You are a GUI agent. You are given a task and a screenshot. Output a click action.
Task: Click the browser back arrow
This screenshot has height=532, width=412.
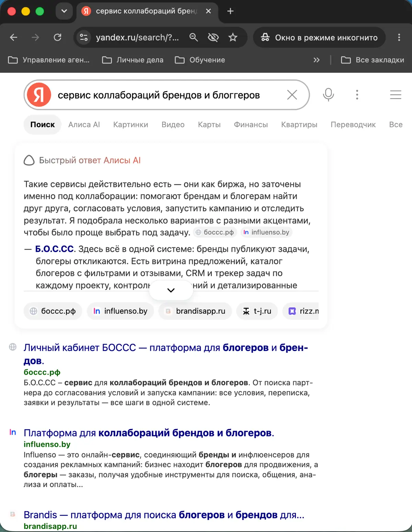14,37
